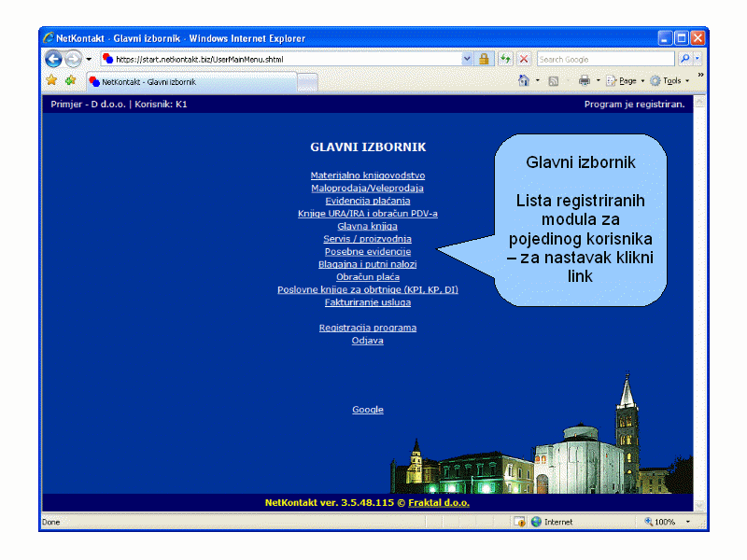Screen dimensions: 747x560
Task: Click 'Program je registriran.' header text
Action: click(x=634, y=105)
